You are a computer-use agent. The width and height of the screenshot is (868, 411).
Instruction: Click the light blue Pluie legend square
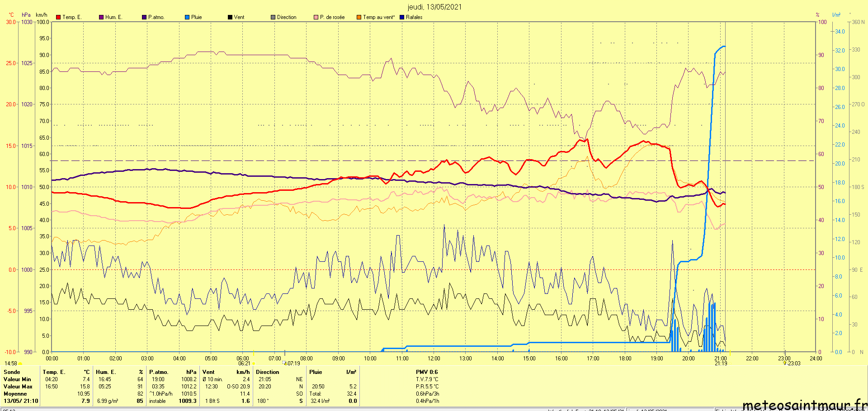[x=187, y=17]
